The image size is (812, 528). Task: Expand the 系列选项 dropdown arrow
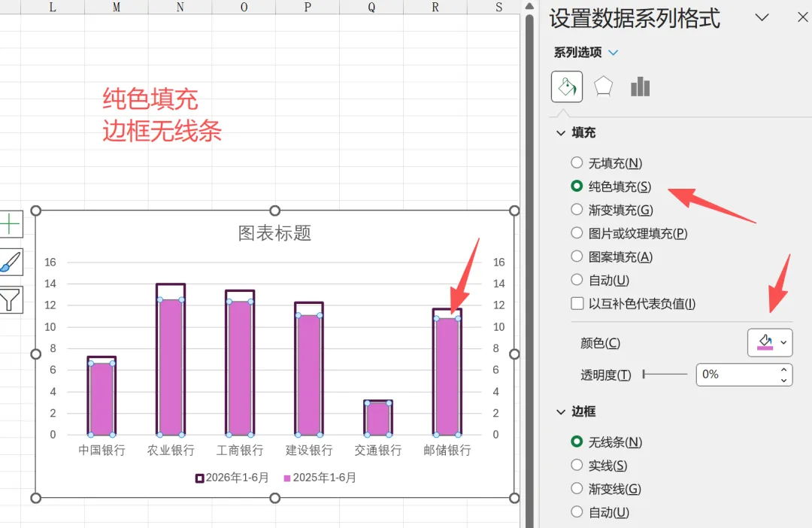click(614, 53)
